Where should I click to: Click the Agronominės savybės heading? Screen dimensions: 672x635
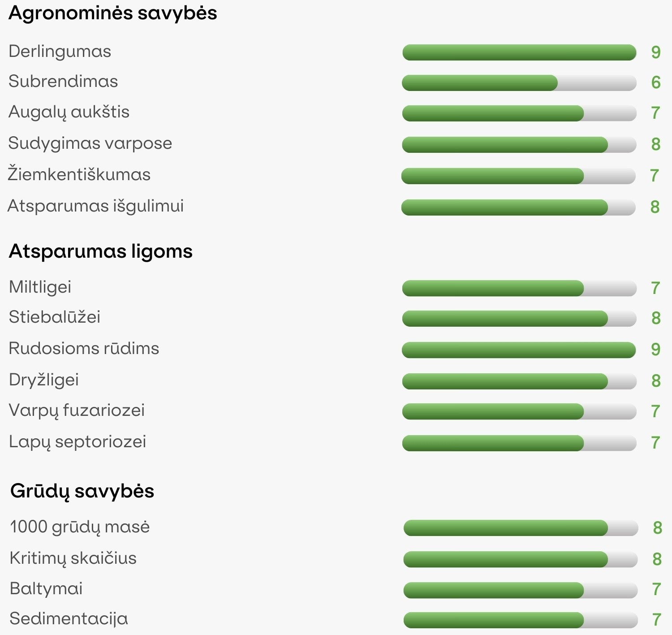pyautogui.click(x=113, y=13)
